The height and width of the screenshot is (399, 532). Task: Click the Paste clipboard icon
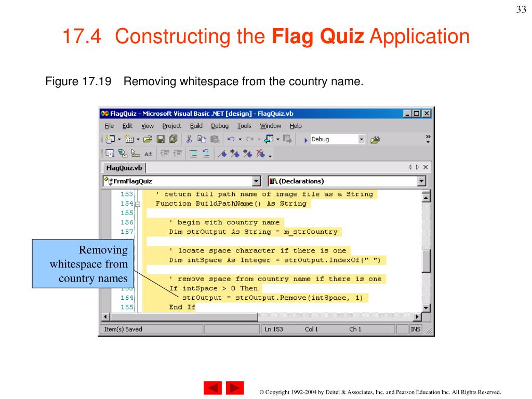pyautogui.click(x=215, y=139)
